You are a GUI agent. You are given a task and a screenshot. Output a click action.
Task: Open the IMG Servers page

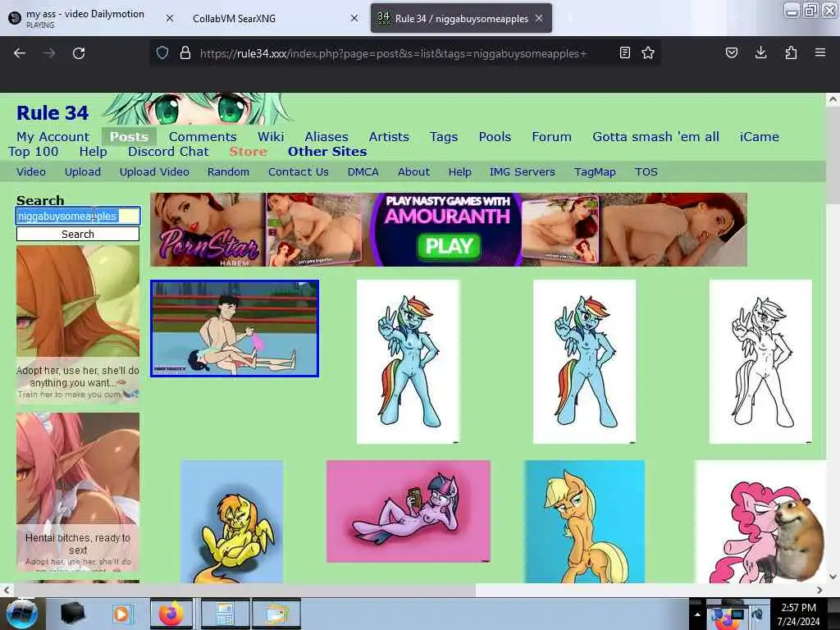coord(523,172)
